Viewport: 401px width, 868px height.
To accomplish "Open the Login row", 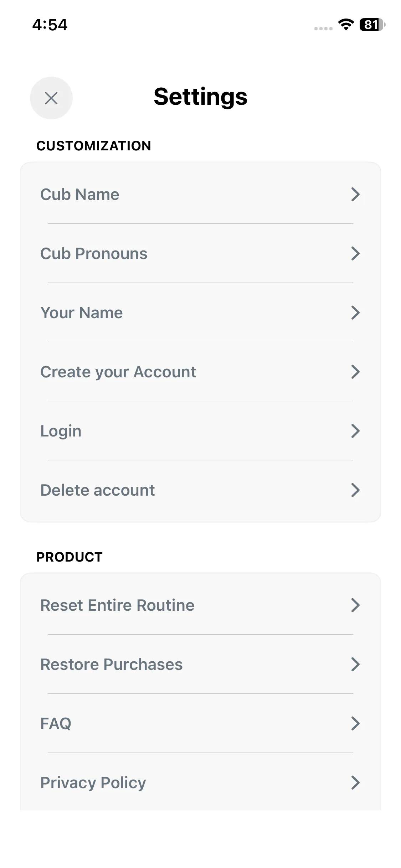I will pos(61,431).
